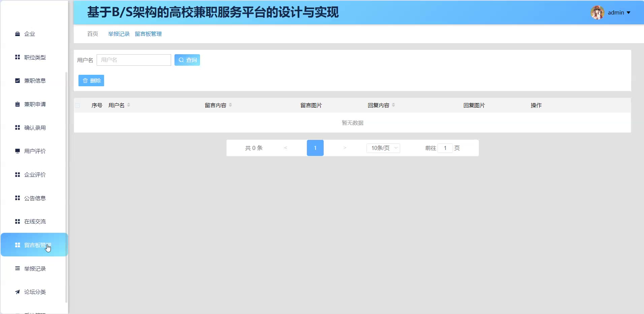
Task: Click the grid icon next to 职位类型
Action: [x=18, y=57]
